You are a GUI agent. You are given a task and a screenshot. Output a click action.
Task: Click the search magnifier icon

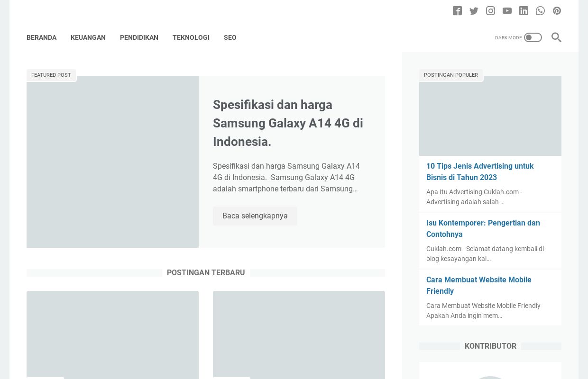556,37
